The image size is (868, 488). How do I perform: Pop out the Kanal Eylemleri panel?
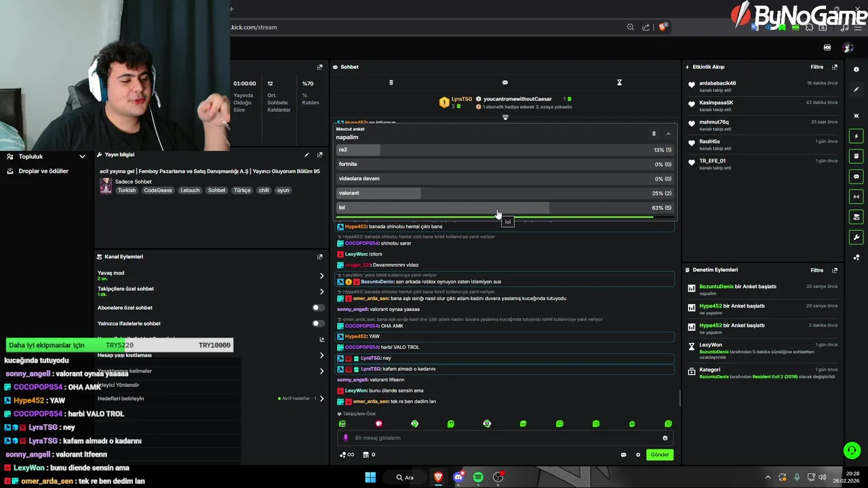click(x=320, y=257)
